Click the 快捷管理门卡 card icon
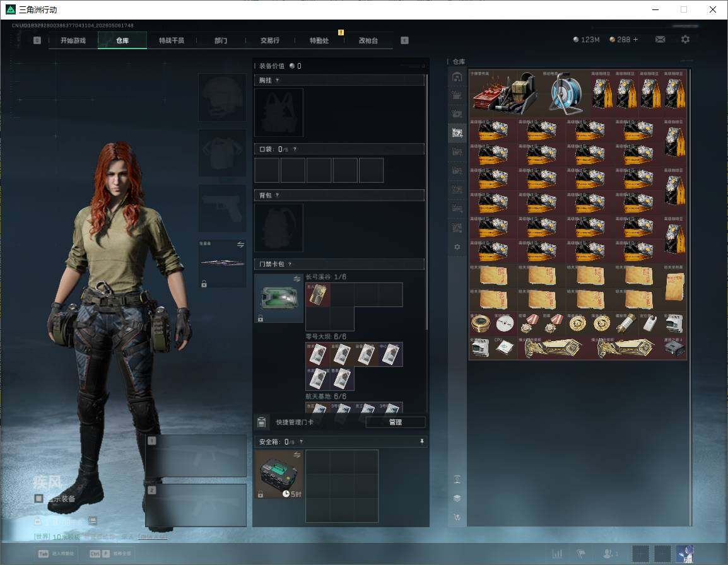 [x=261, y=422]
